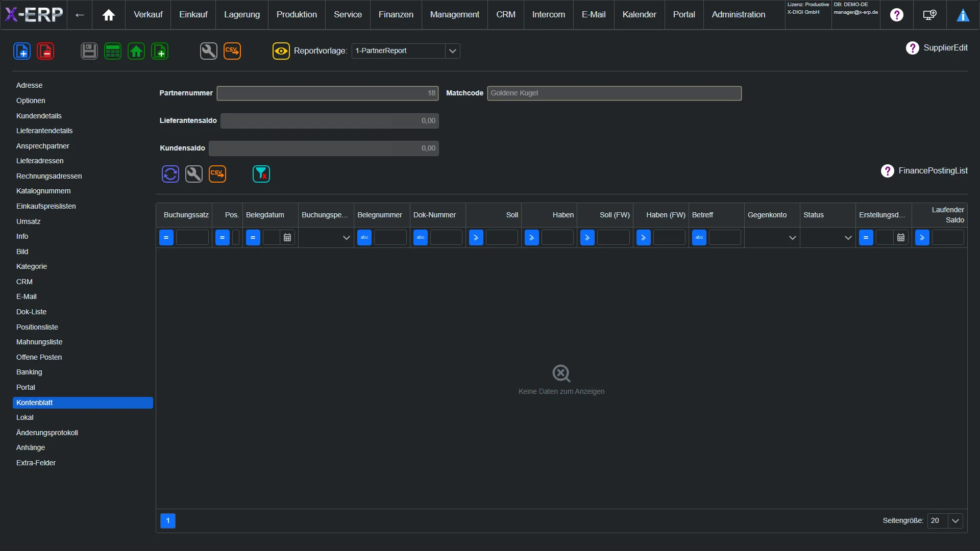Preview report with the yellow eye icon
Viewport: 980px width, 551px height.
pos(281,51)
